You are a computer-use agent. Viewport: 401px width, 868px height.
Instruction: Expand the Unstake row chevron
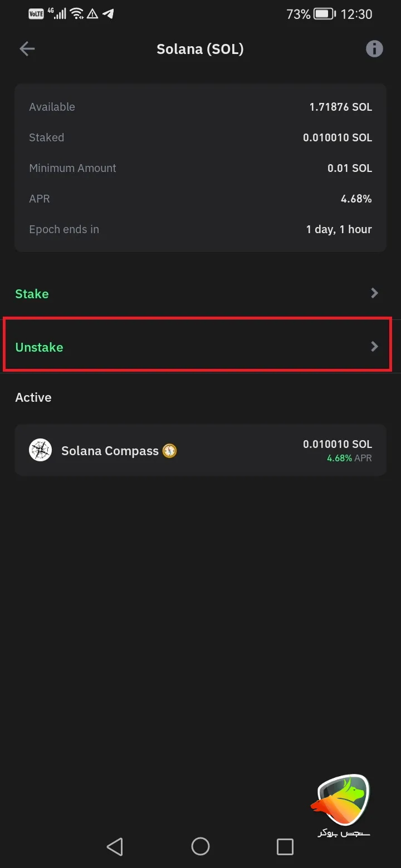point(375,347)
